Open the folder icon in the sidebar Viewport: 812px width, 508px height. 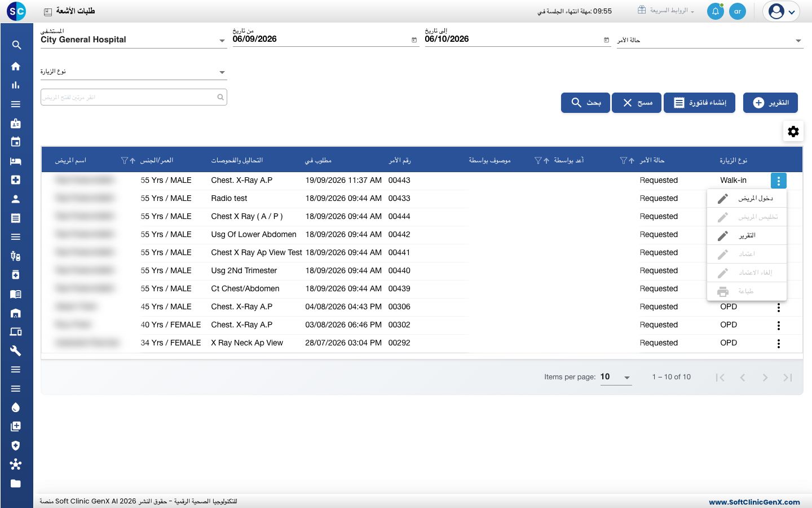[16, 483]
